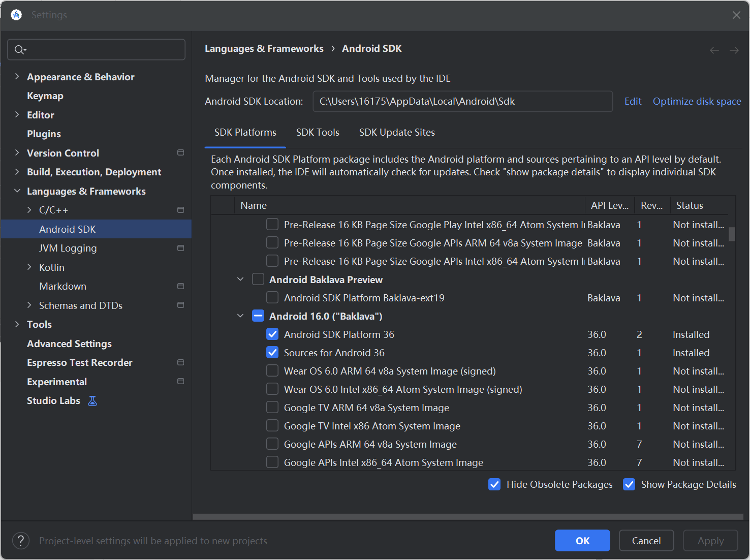Expand the C/C++ node
The width and height of the screenshot is (750, 560).
(29, 210)
